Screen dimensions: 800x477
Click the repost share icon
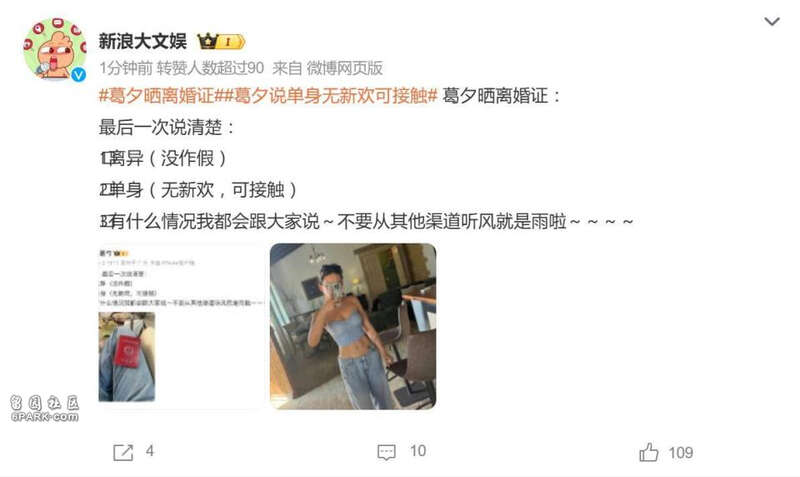click(123, 452)
